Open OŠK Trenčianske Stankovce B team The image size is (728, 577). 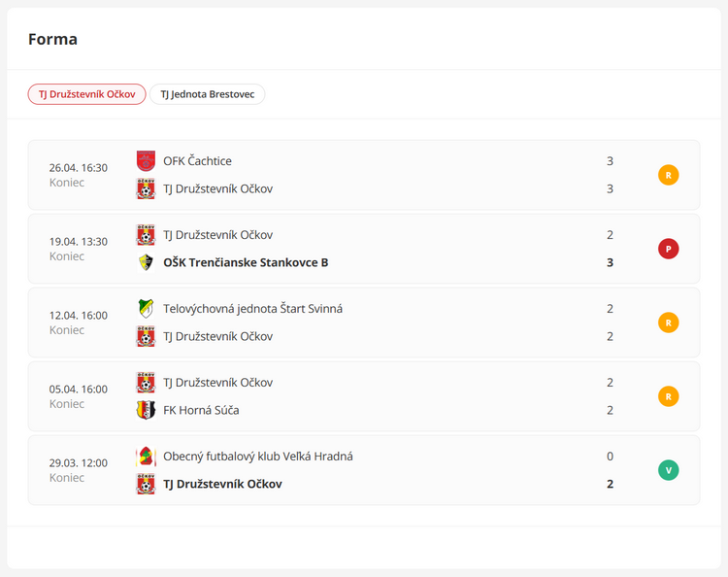coord(246,262)
